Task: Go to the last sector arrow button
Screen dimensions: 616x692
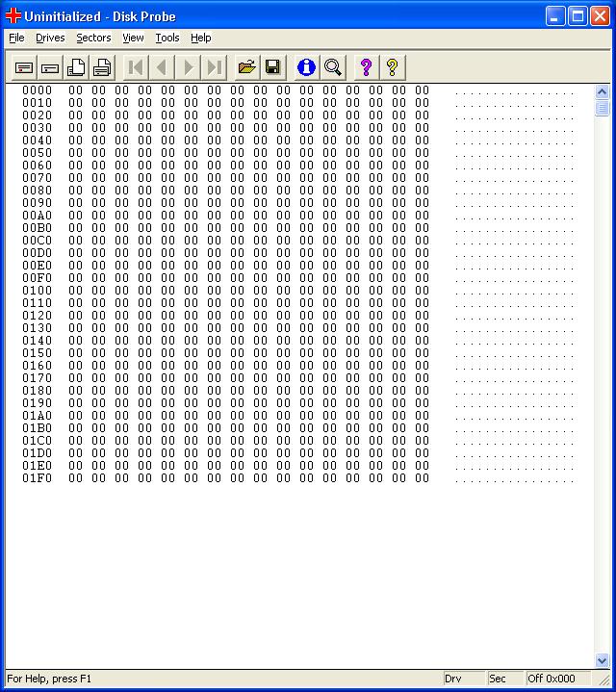Action: (x=214, y=67)
